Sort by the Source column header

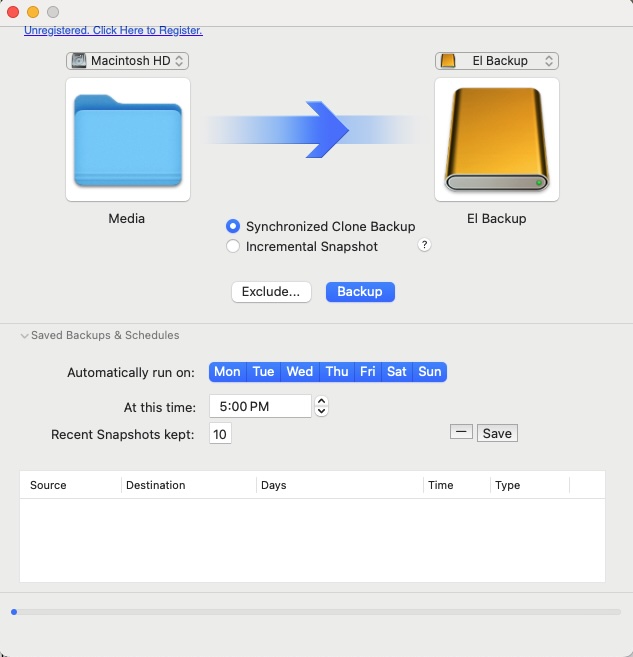pos(70,485)
